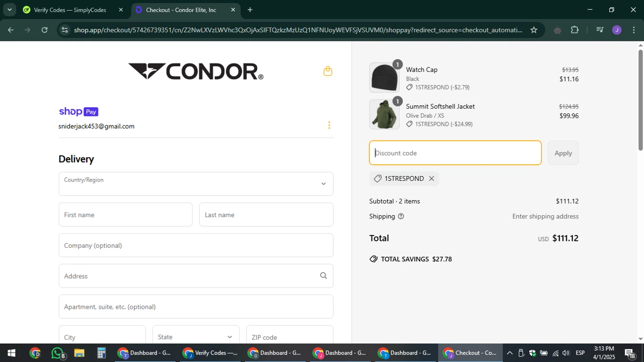Click the Company (optional) field

196,245
